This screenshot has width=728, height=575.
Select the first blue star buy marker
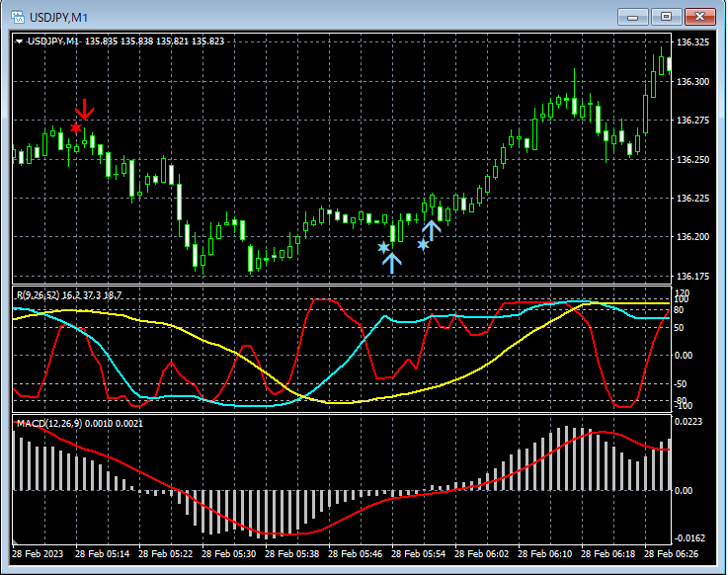pos(383,247)
